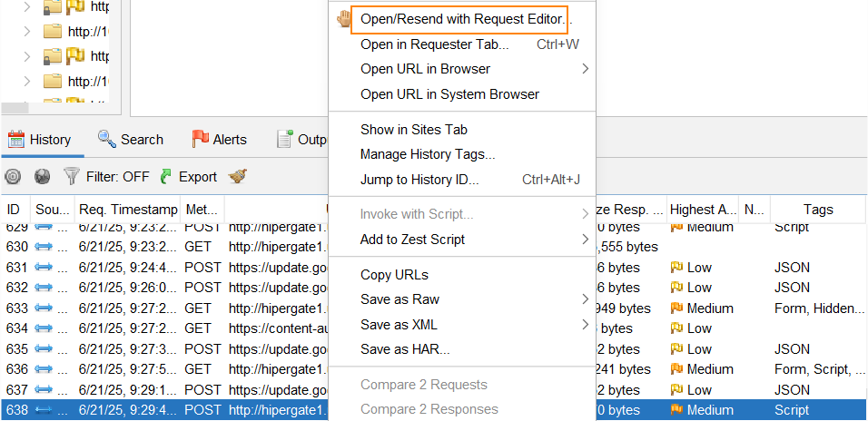Sort by the Req. Timestamp column header
868x421 pixels.
click(125, 210)
